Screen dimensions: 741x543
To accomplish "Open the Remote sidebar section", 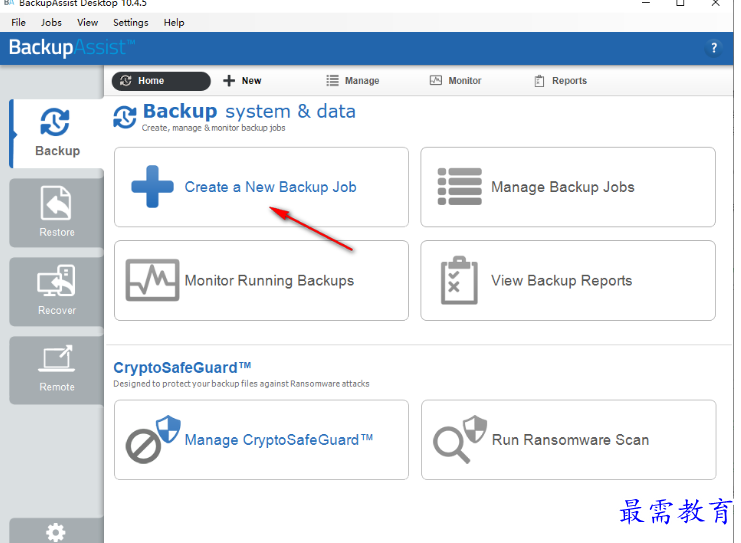I will click(57, 370).
